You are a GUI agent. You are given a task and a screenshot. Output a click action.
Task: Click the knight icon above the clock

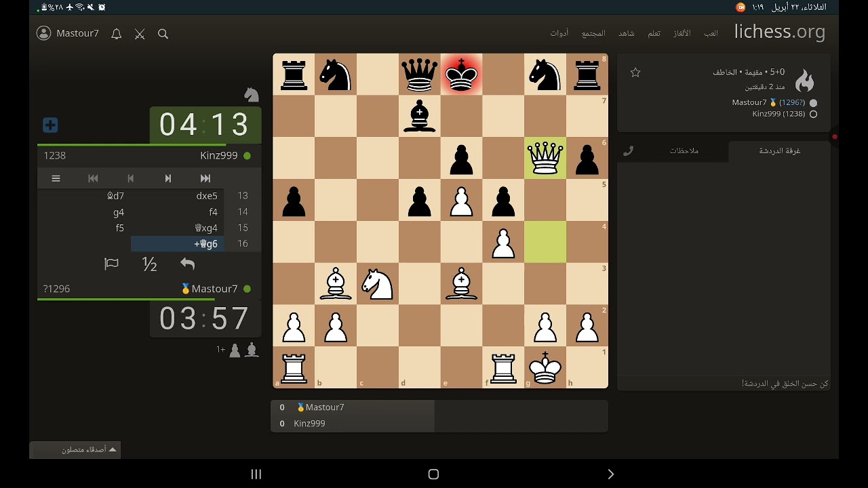(x=252, y=94)
